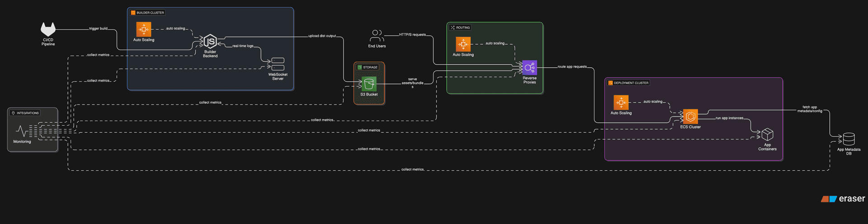The image size is (868, 224).
Task: Select Auto Scaling icon in Routing group
Action: pyautogui.click(x=463, y=44)
